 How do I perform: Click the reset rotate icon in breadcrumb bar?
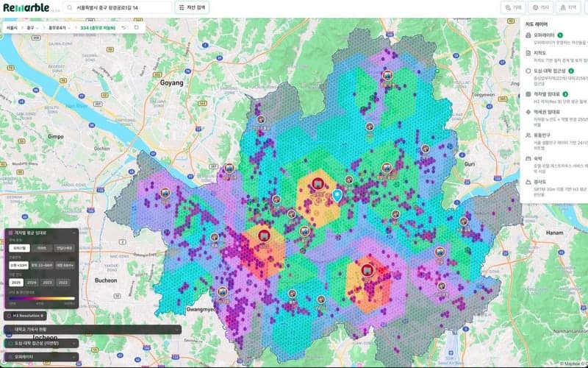coord(136,27)
